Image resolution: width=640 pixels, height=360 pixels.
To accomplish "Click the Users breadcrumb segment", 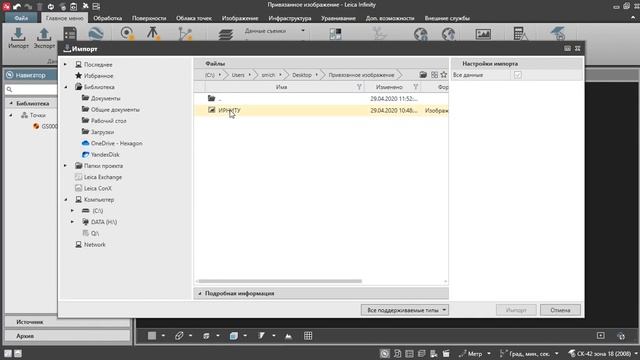I will 238,75.
